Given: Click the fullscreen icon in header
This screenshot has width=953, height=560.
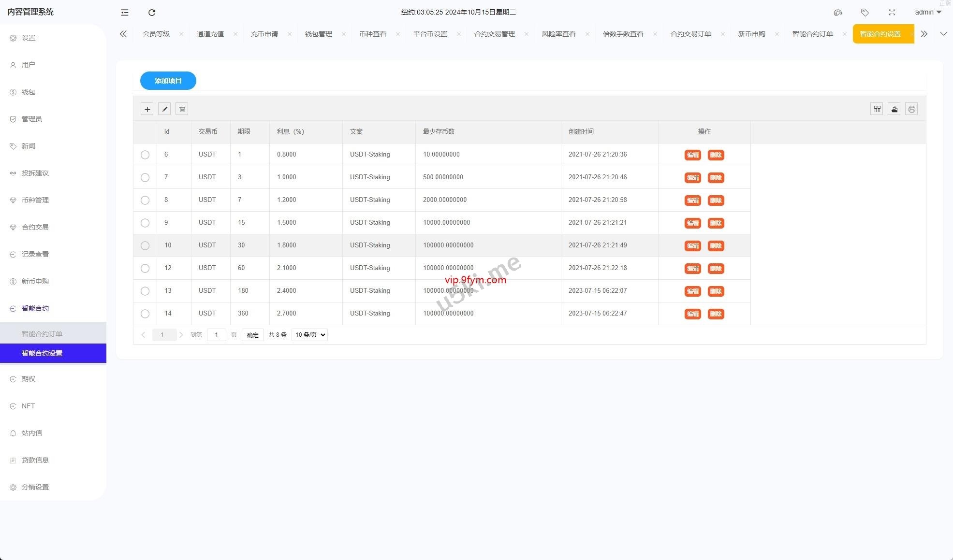Looking at the screenshot, I should point(892,13).
